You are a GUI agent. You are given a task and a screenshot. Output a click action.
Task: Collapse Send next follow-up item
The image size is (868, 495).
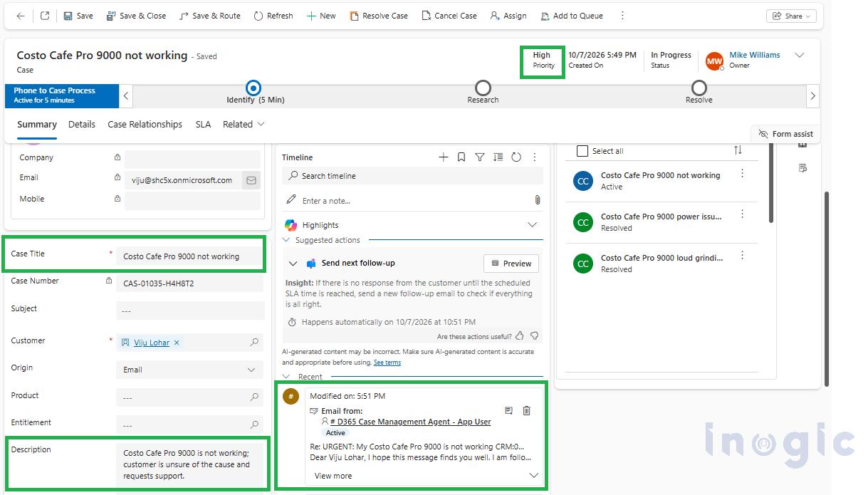292,264
